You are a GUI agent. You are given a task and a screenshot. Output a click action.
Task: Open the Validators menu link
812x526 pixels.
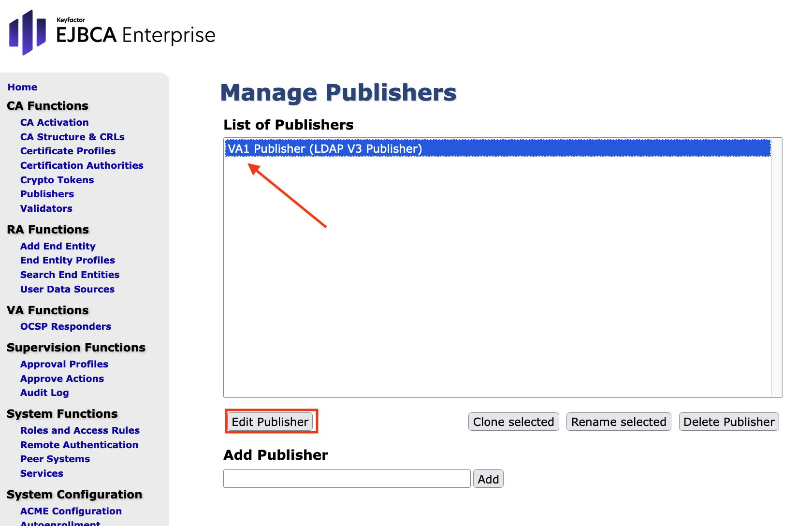[46, 208]
